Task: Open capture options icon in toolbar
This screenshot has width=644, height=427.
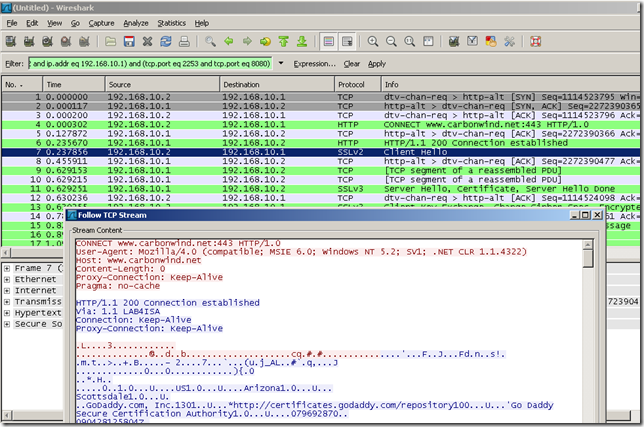Action: pos(29,41)
